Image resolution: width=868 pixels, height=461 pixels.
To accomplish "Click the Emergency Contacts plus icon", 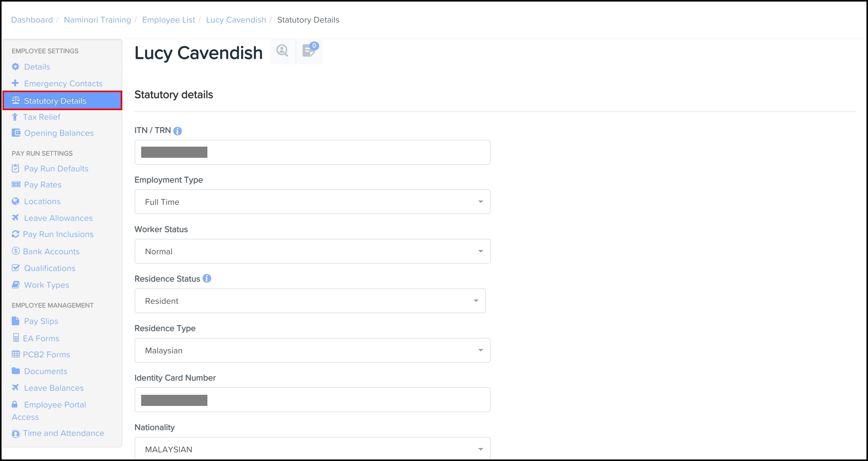I will click(x=15, y=83).
